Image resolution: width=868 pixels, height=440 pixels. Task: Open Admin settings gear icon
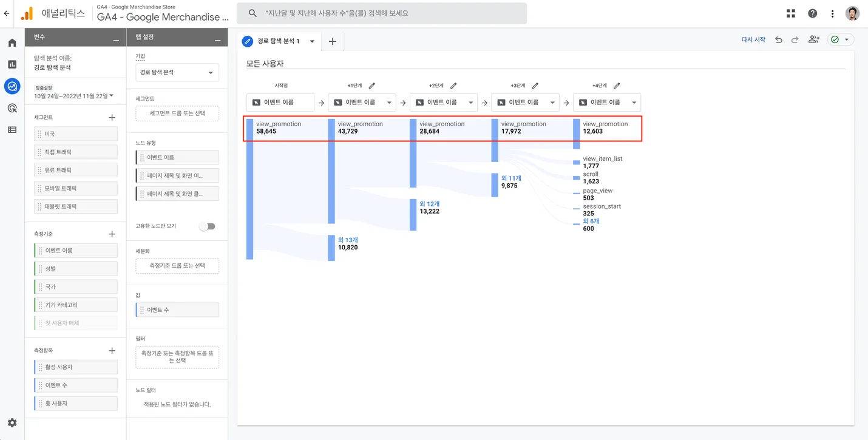coord(12,423)
